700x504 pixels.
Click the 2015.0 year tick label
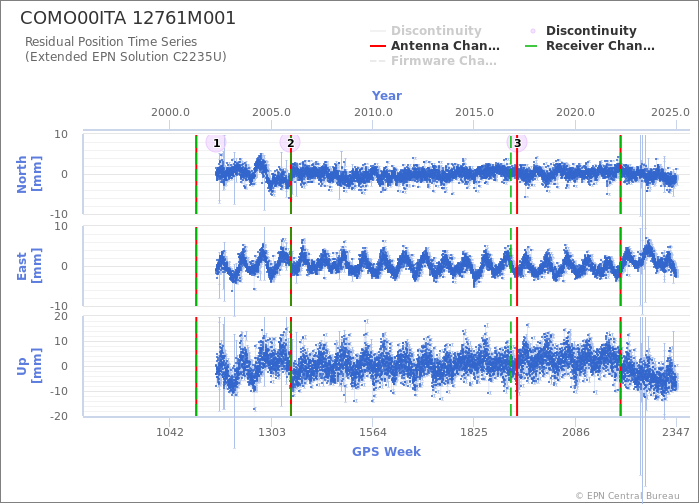point(474,112)
